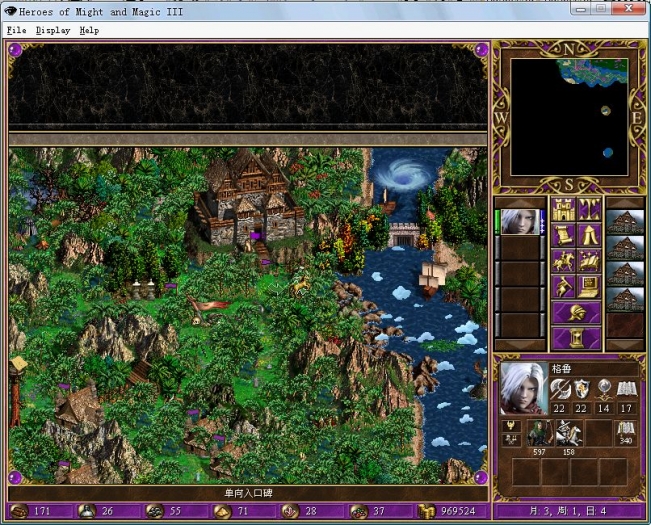Click the Spell Power orb icon

603,389
